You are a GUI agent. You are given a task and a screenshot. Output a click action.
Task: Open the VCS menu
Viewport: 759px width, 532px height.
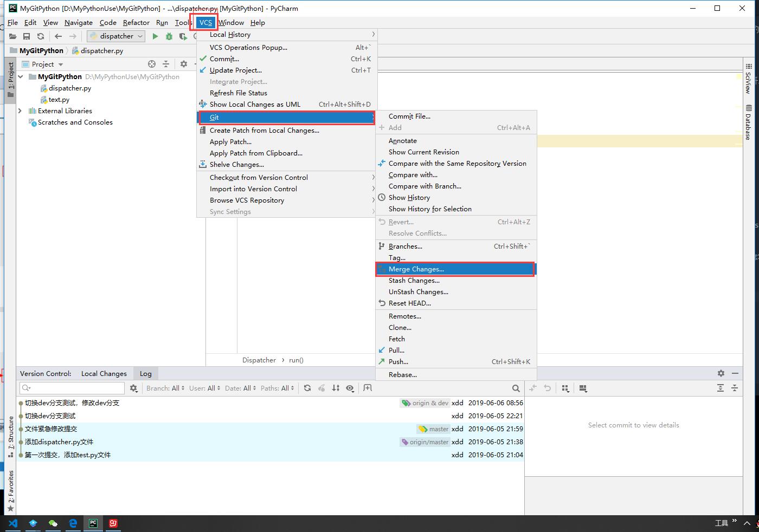205,22
